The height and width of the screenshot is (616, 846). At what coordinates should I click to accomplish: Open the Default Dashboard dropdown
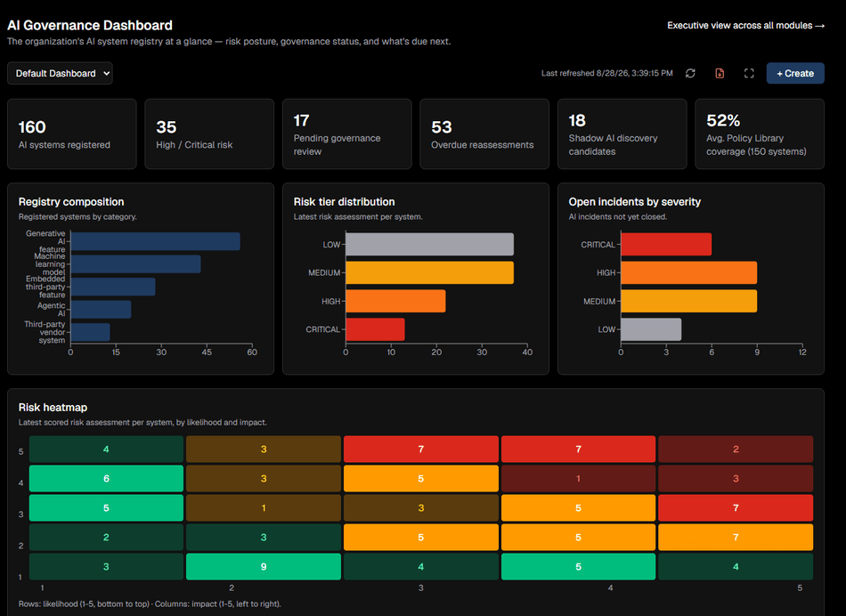click(x=60, y=73)
